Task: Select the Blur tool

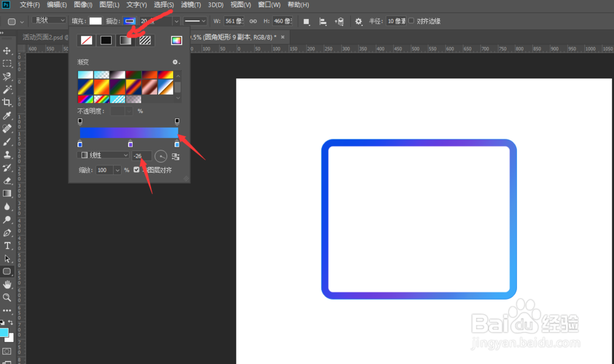Action: coord(7,207)
